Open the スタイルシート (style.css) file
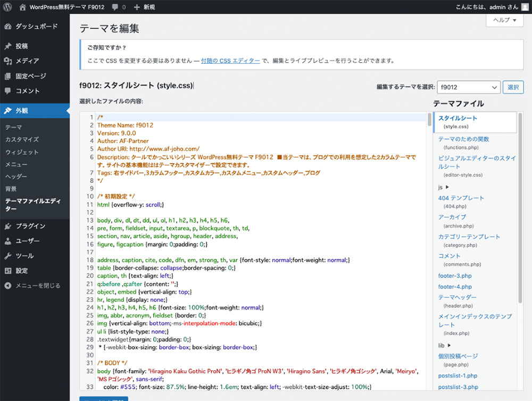 [475, 122]
